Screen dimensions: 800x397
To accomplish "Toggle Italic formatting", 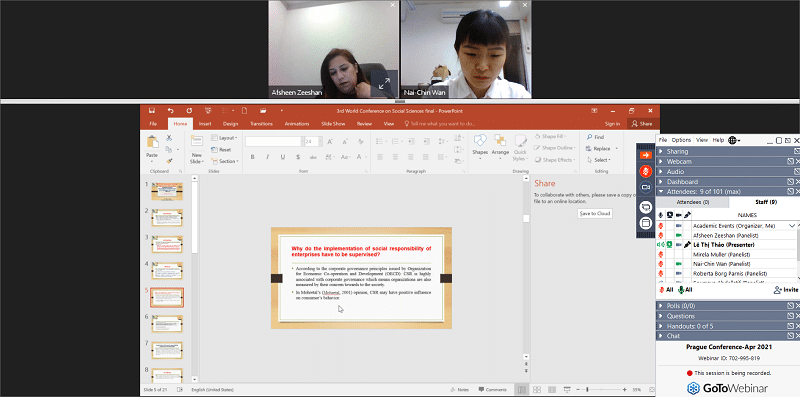I will pos(268,157).
